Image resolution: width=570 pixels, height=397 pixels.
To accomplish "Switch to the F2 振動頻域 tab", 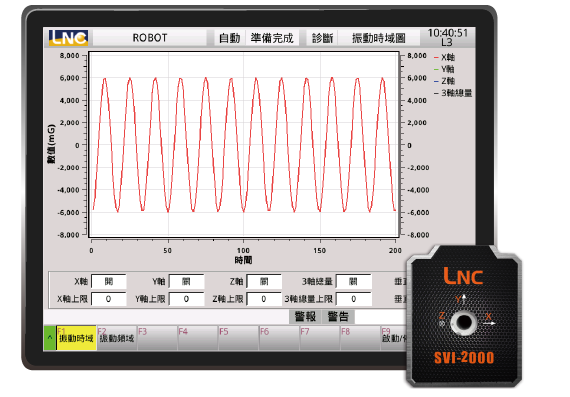I will [x=117, y=338].
